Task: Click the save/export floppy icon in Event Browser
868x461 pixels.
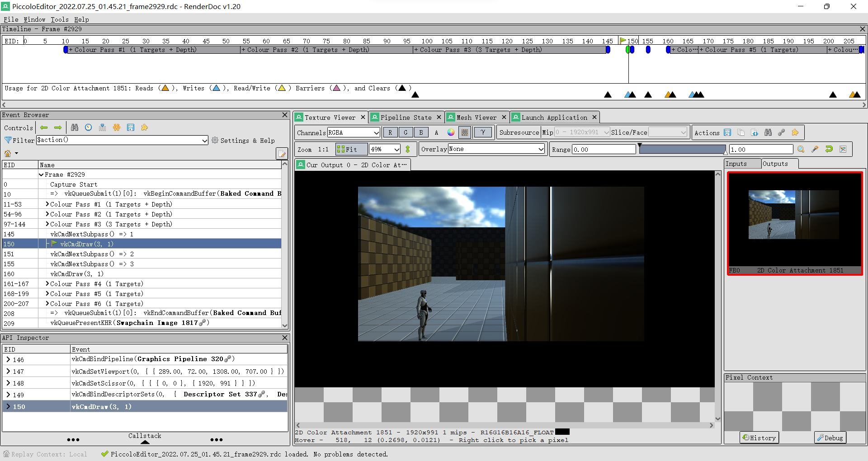Action: (131, 127)
